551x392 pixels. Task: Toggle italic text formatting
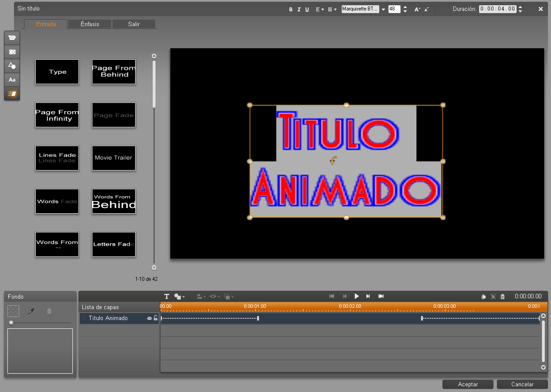pyautogui.click(x=299, y=9)
